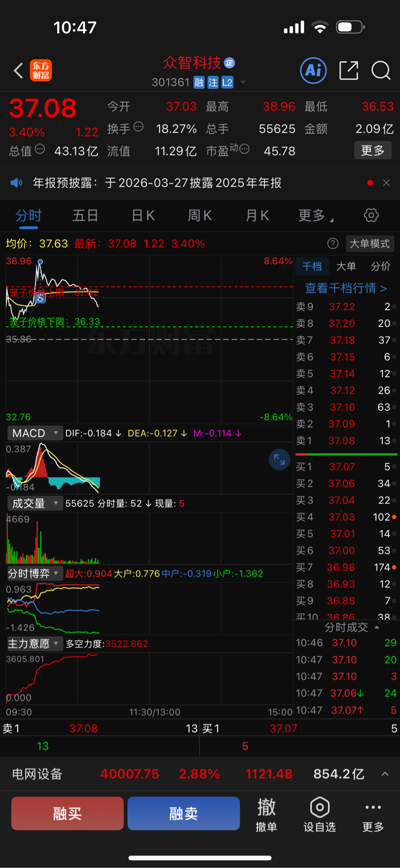Tap the blue enterprise badge beside 众智科技

(230, 63)
